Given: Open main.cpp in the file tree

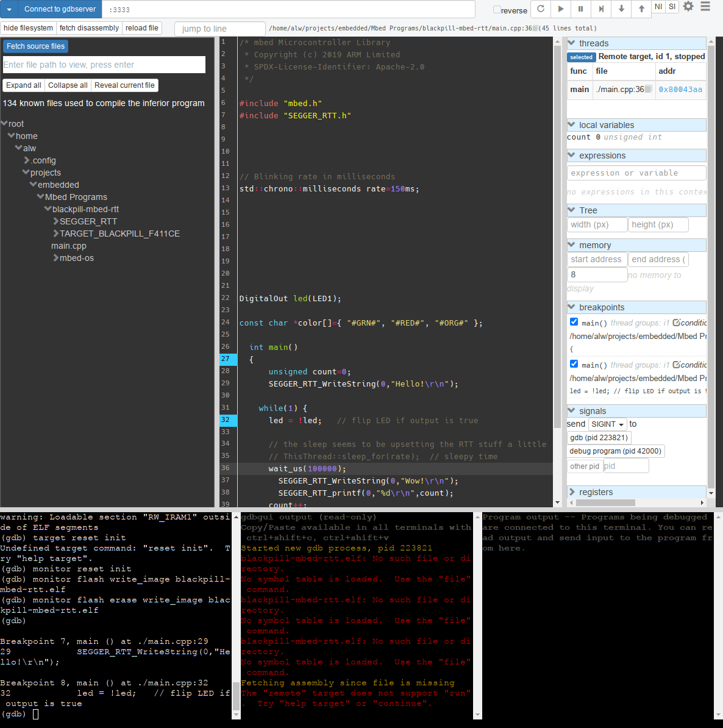Looking at the screenshot, I should tap(69, 246).
